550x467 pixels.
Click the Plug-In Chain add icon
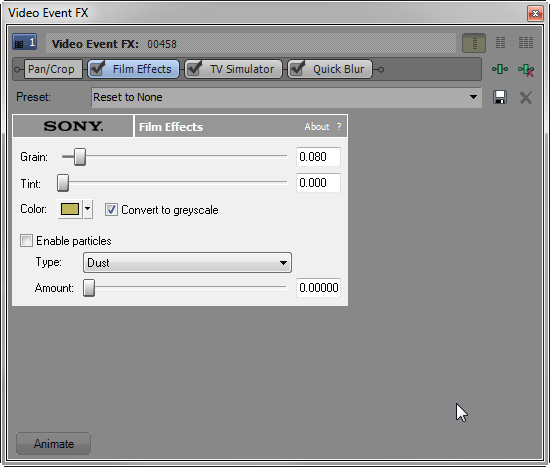(500, 69)
